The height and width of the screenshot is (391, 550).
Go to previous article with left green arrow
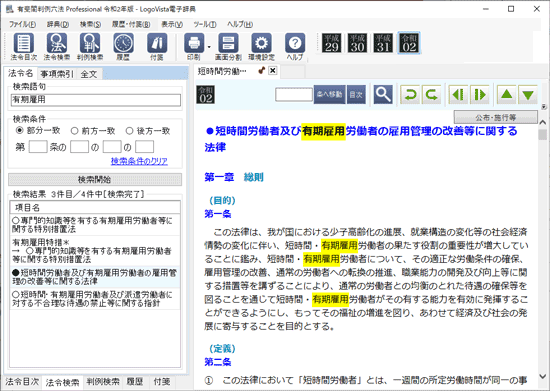coord(458,94)
